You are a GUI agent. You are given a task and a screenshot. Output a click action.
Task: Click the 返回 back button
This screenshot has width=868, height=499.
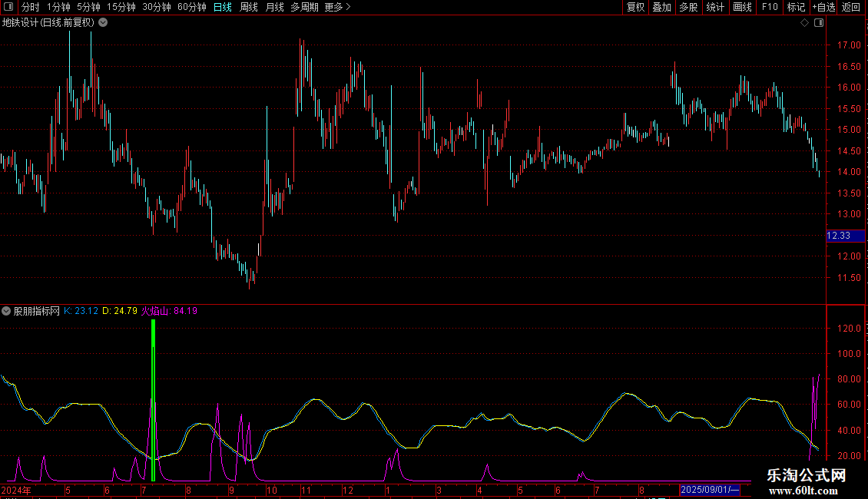pyautogui.click(x=851, y=7)
